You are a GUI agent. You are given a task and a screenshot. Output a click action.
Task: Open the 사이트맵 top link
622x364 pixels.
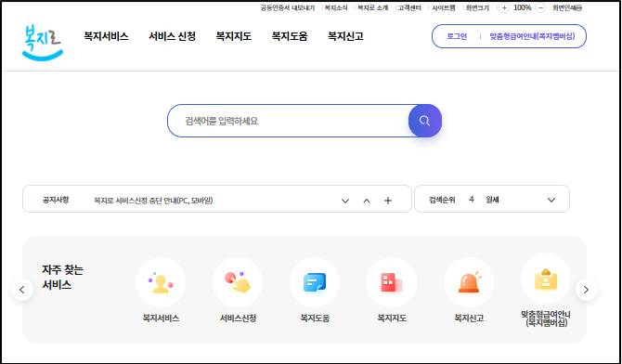(x=444, y=7)
